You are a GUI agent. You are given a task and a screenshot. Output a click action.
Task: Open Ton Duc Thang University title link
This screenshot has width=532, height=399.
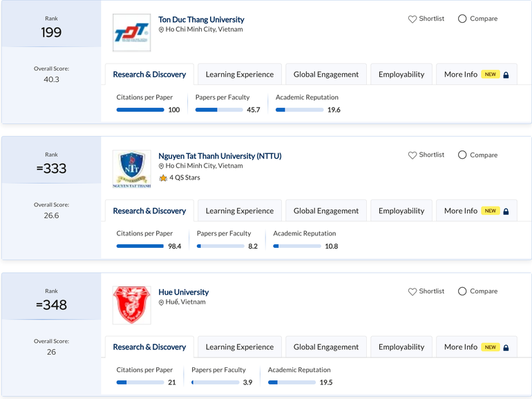(x=201, y=20)
